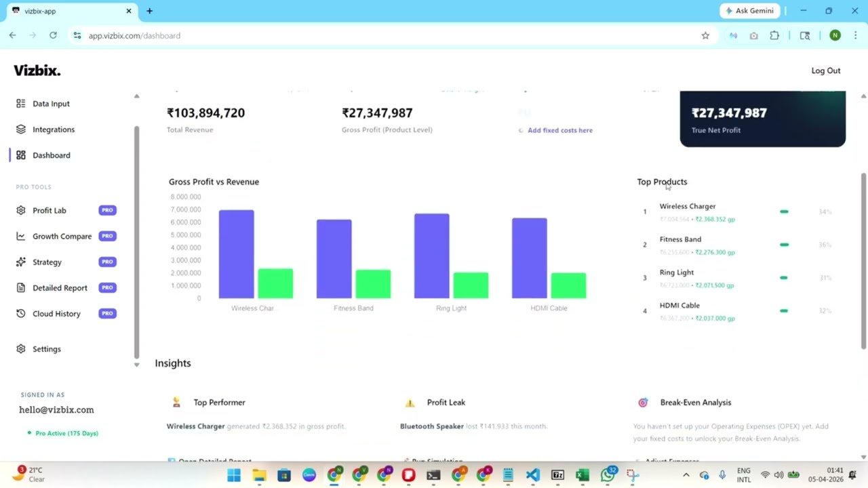Click hello@vizbix.com account email
The width and height of the screenshot is (868, 488).
coord(56,410)
